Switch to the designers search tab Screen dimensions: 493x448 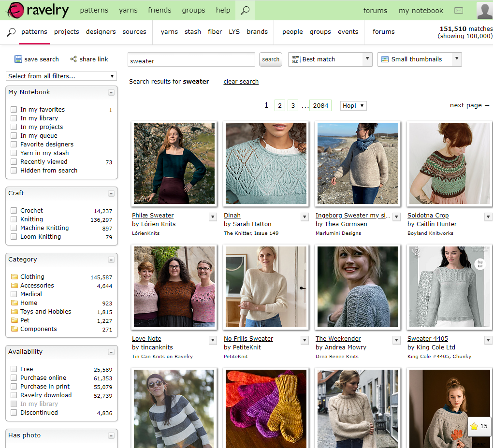[x=101, y=32]
